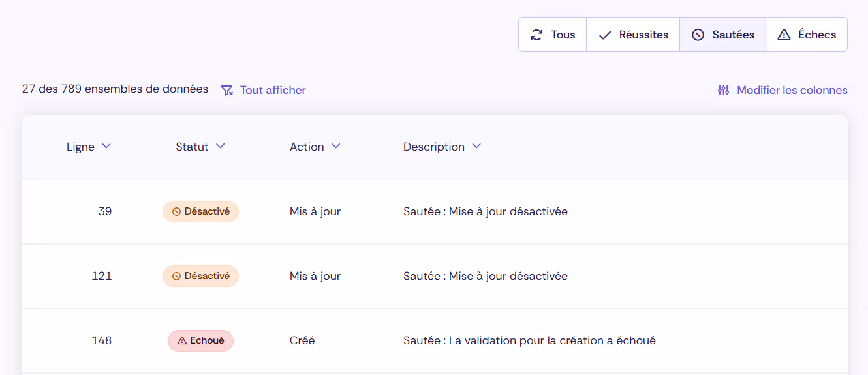Click the Ligne column header label
The image size is (868, 375).
(x=80, y=147)
